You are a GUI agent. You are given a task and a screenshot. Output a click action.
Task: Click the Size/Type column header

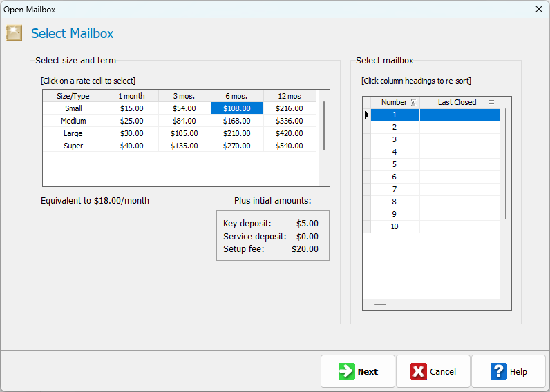[75, 96]
